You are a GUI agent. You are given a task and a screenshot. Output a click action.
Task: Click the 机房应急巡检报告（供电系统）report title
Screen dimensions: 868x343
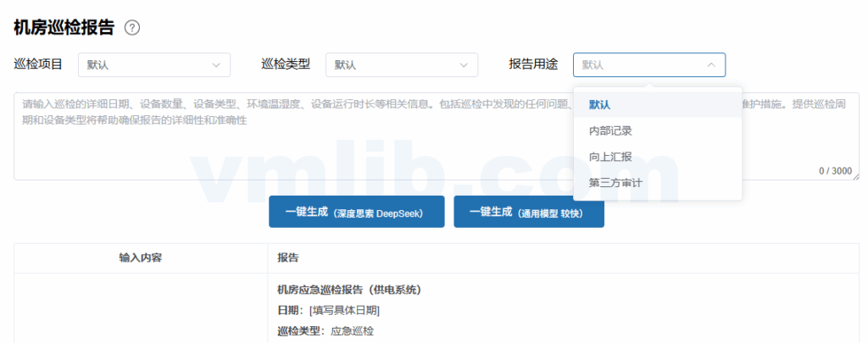349,290
